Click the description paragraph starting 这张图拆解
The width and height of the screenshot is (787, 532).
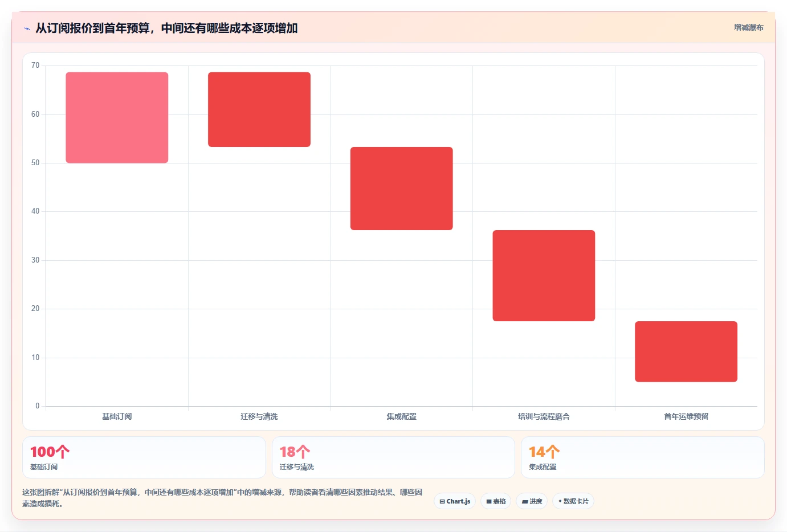222,498
